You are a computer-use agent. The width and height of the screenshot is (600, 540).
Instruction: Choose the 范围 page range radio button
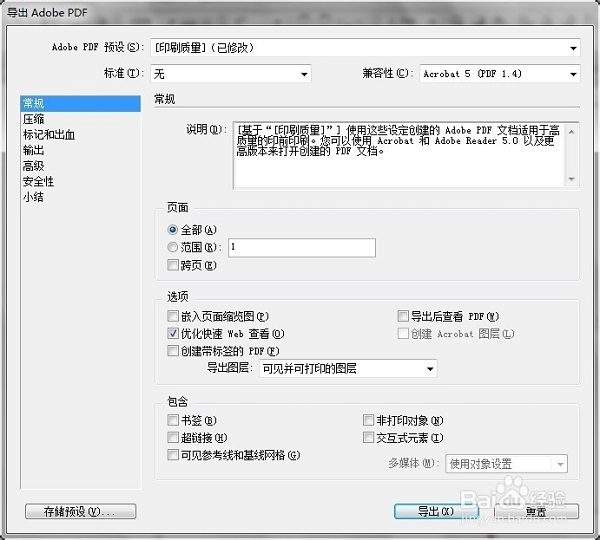[x=173, y=247]
